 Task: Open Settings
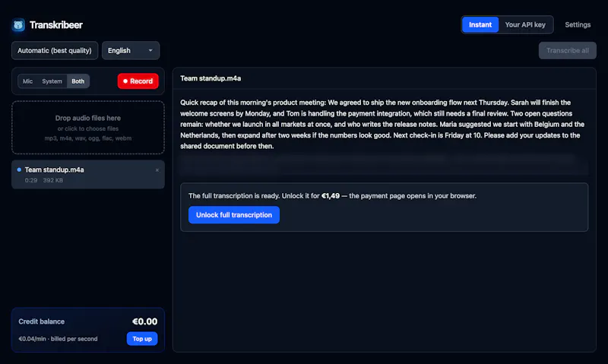point(578,25)
